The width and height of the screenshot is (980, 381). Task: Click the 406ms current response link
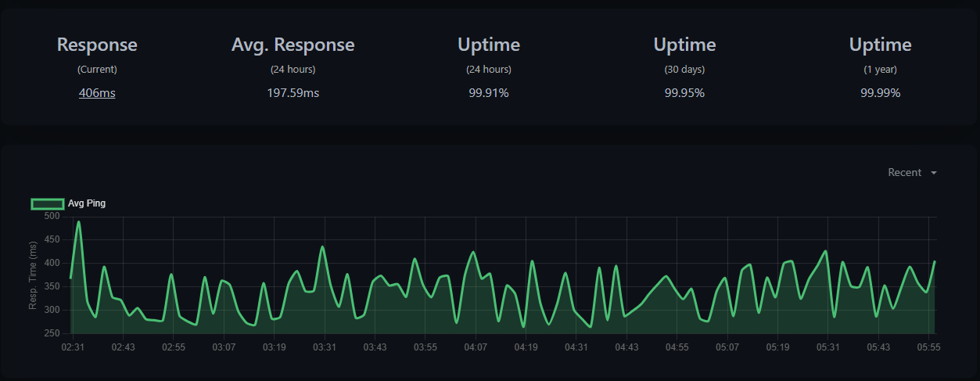click(x=97, y=93)
